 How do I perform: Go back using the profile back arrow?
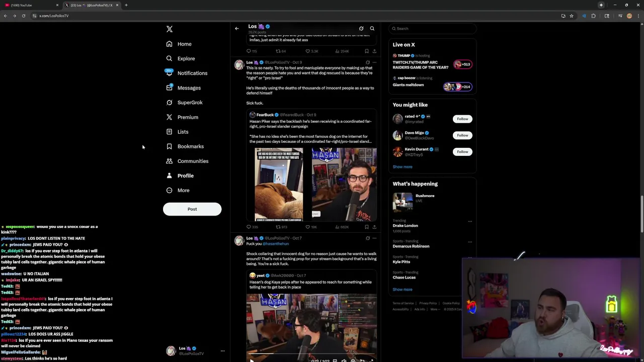(237, 29)
